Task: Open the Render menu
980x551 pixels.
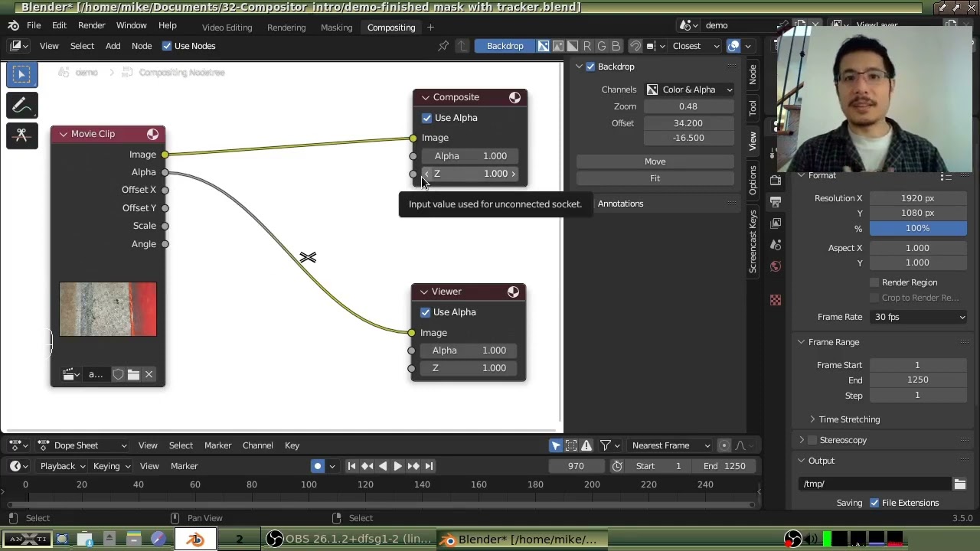Action: point(91,25)
